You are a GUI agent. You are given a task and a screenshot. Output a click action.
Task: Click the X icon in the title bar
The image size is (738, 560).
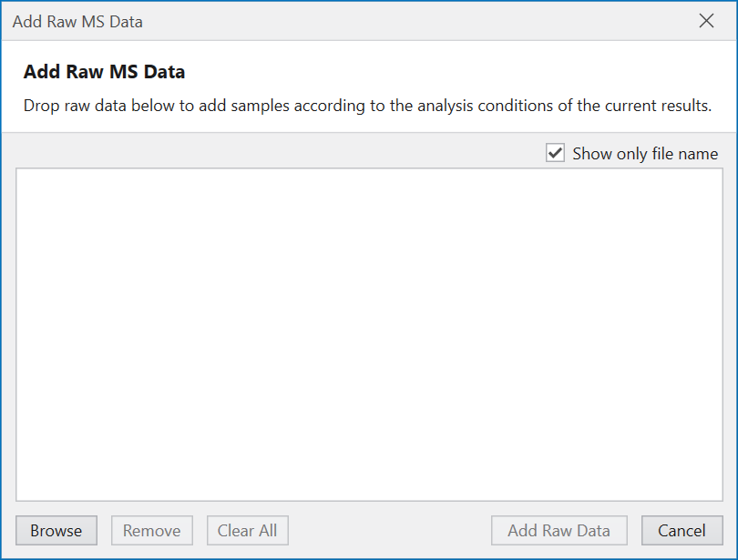pos(706,21)
